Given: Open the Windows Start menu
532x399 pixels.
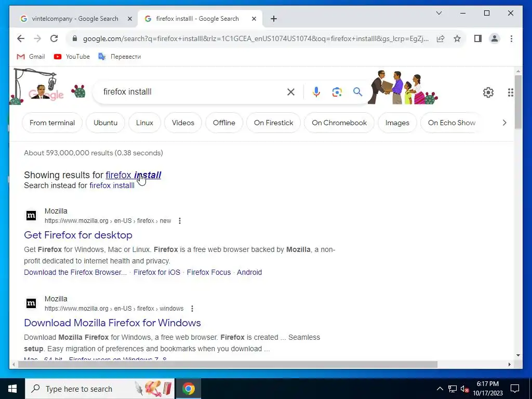Looking at the screenshot, I should tap(12, 389).
